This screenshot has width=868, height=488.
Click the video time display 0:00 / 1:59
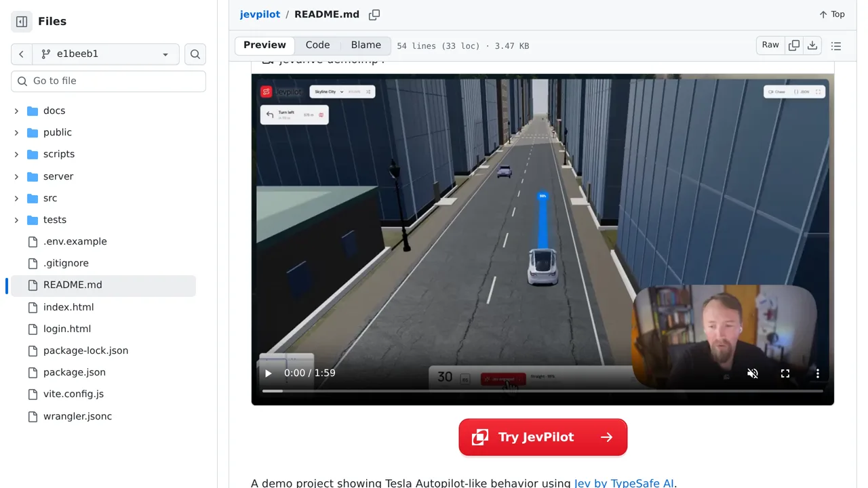(310, 373)
